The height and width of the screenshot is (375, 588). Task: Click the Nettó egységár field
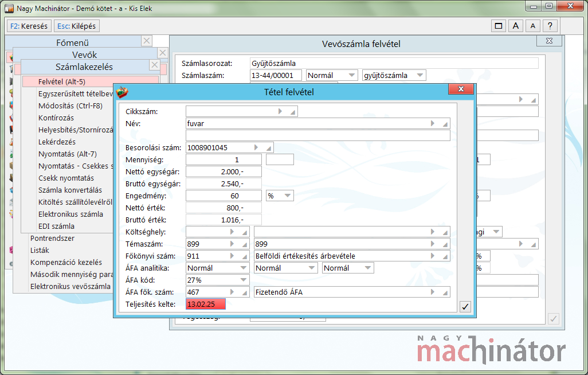224,171
